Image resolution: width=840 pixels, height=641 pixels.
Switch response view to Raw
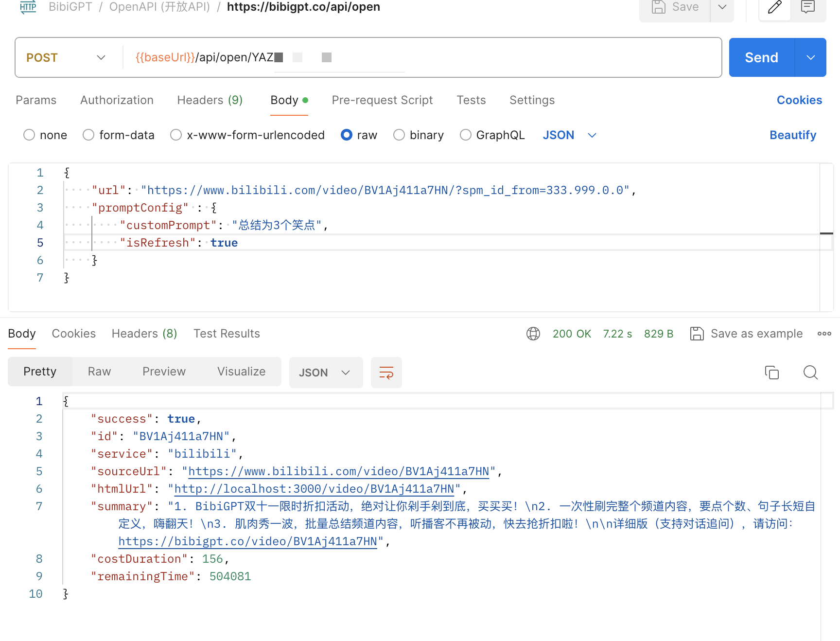click(99, 372)
